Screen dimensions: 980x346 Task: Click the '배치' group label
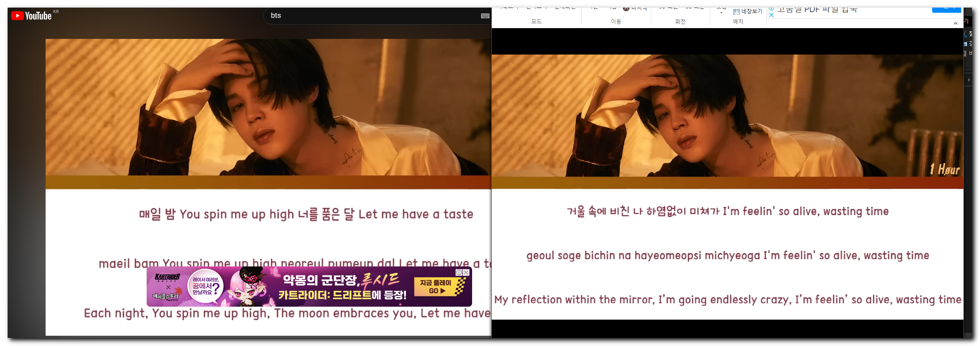pyautogui.click(x=738, y=21)
